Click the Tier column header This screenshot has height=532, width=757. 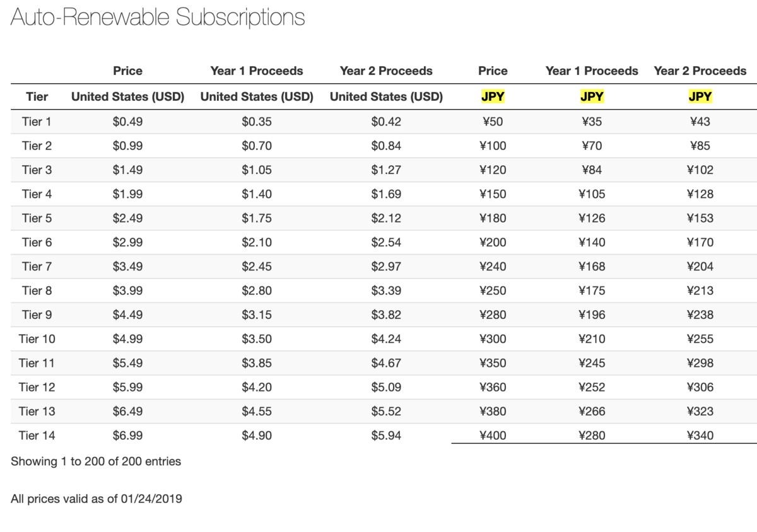pyautogui.click(x=37, y=97)
